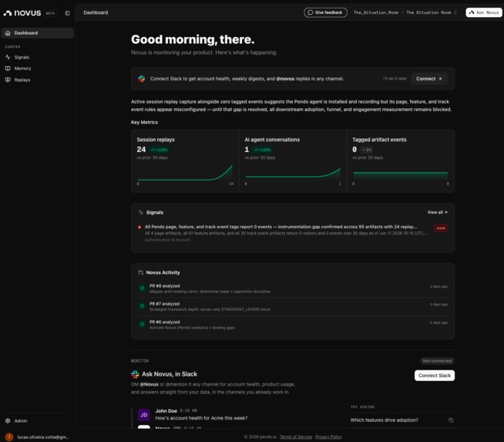The width and height of the screenshot is (504, 442).
Task: Click View all in the Signals panel
Action: 437,212
